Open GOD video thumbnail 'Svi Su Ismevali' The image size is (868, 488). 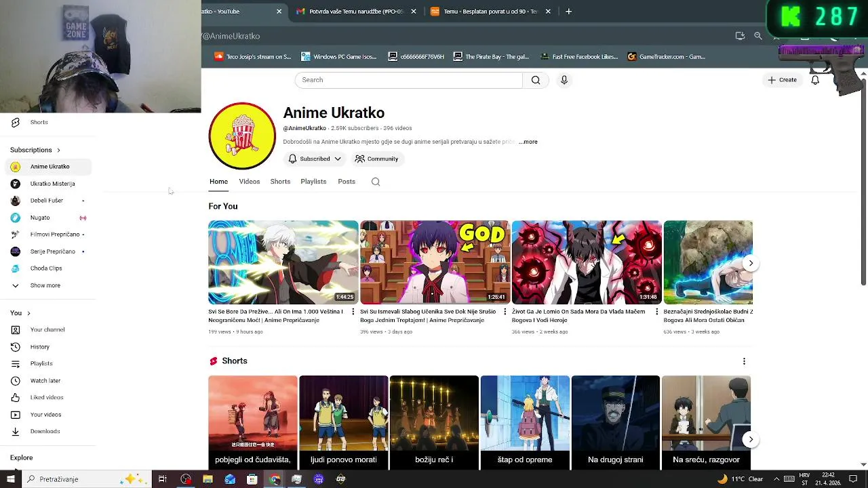coord(435,262)
